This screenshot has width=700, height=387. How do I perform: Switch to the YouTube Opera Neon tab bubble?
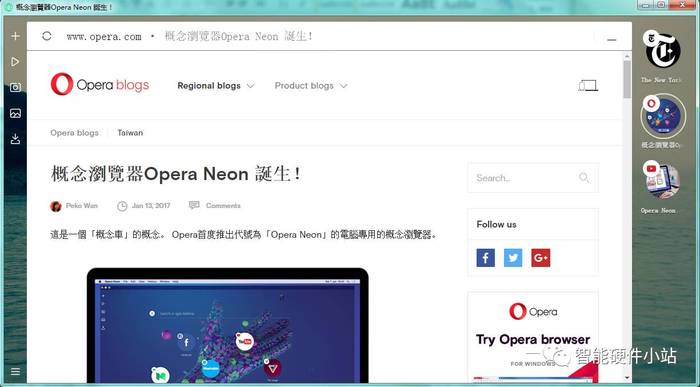(662, 180)
